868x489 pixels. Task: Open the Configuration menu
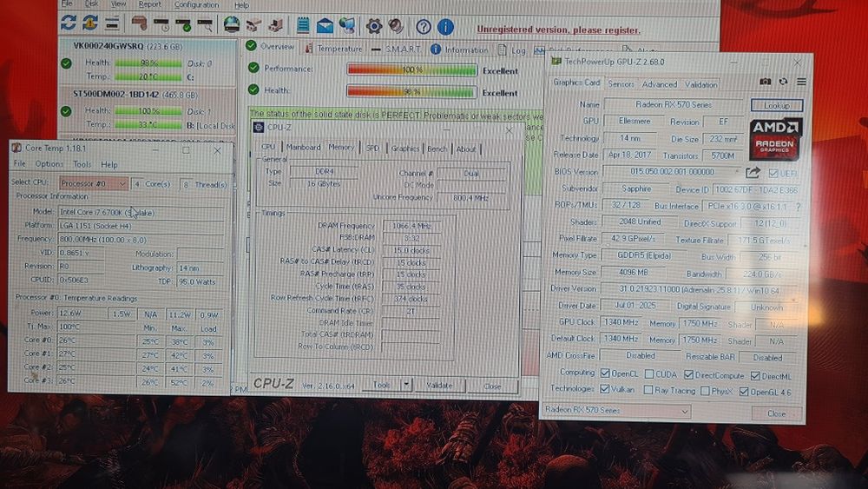point(196,5)
